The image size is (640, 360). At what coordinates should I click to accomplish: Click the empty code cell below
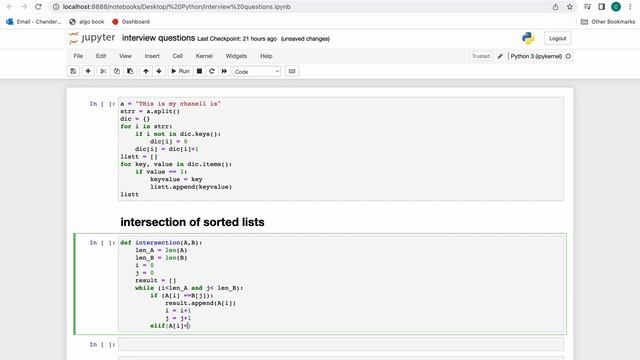(341, 344)
